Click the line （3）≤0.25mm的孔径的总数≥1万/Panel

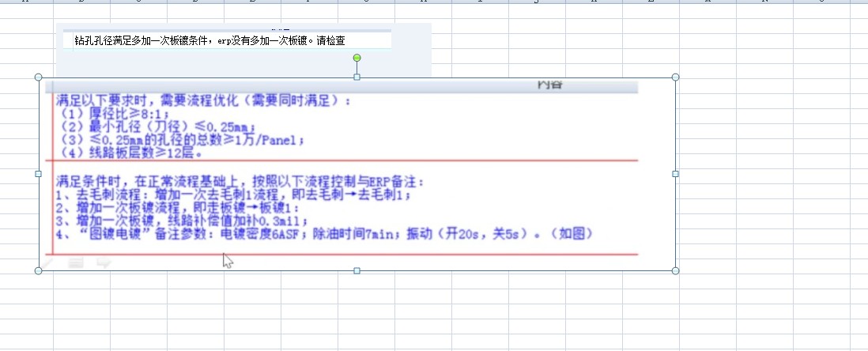click(x=182, y=140)
